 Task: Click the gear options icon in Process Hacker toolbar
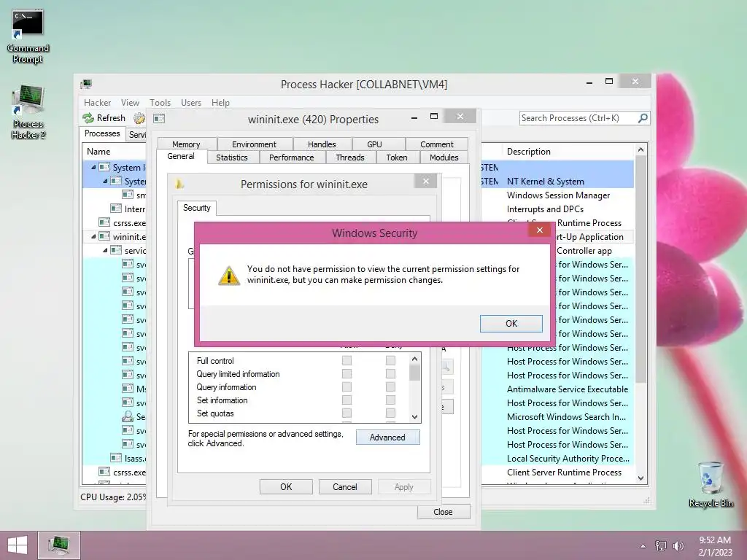[x=139, y=117]
